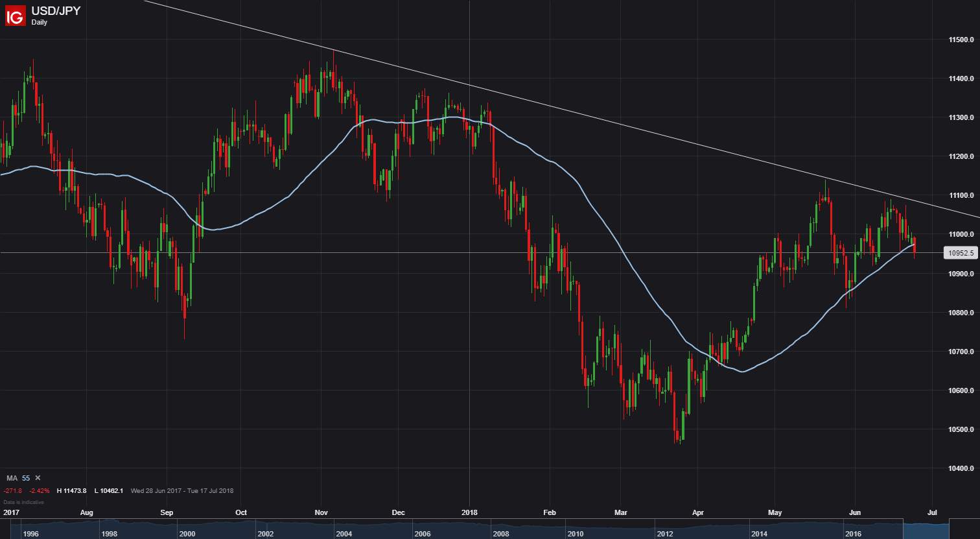
Task: Remove the MA 55 indicator
Action: click(38, 478)
